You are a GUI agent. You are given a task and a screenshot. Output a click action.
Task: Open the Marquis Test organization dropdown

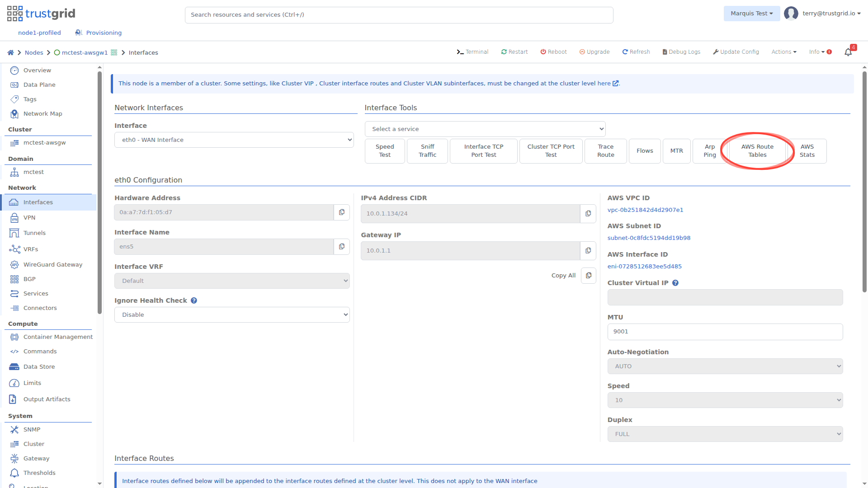[751, 14]
